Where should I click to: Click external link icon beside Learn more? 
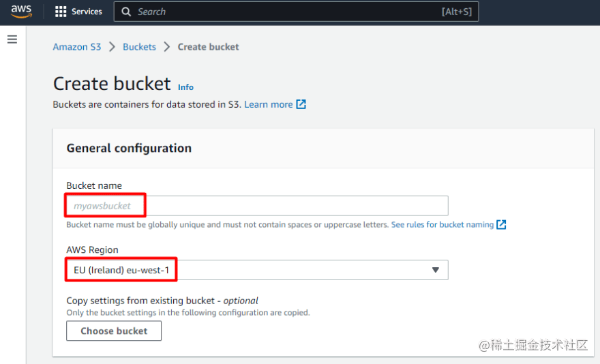click(x=301, y=104)
